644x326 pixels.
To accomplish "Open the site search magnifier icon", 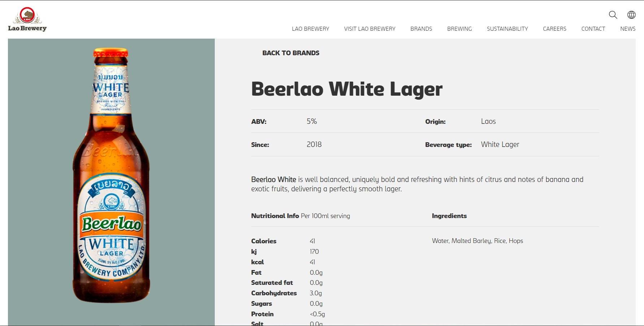I will tap(613, 15).
